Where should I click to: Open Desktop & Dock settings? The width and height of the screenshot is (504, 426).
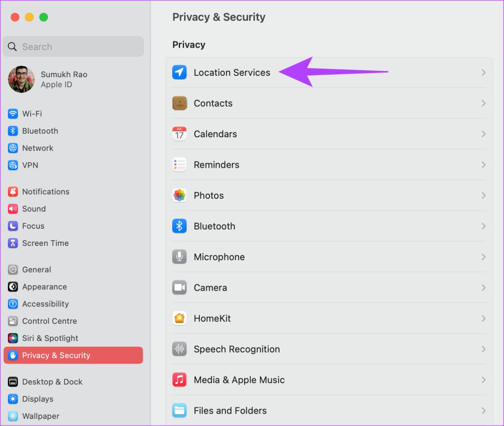click(52, 382)
